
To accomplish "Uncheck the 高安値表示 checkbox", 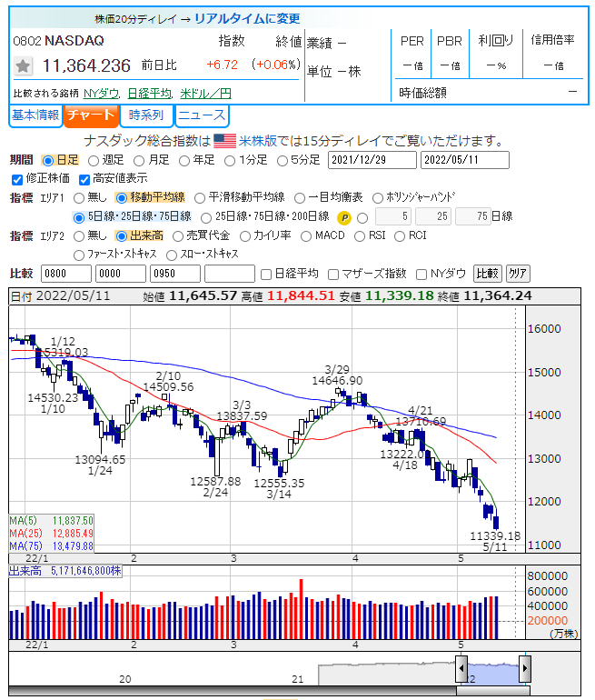I will (x=85, y=179).
